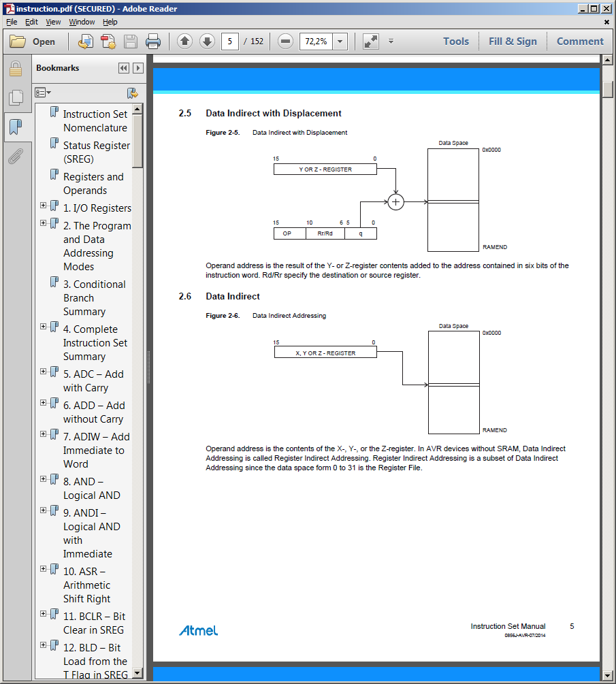This screenshot has width=616, height=684.
Task: Click the convert/export PDF online icon
Action: click(x=86, y=42)
